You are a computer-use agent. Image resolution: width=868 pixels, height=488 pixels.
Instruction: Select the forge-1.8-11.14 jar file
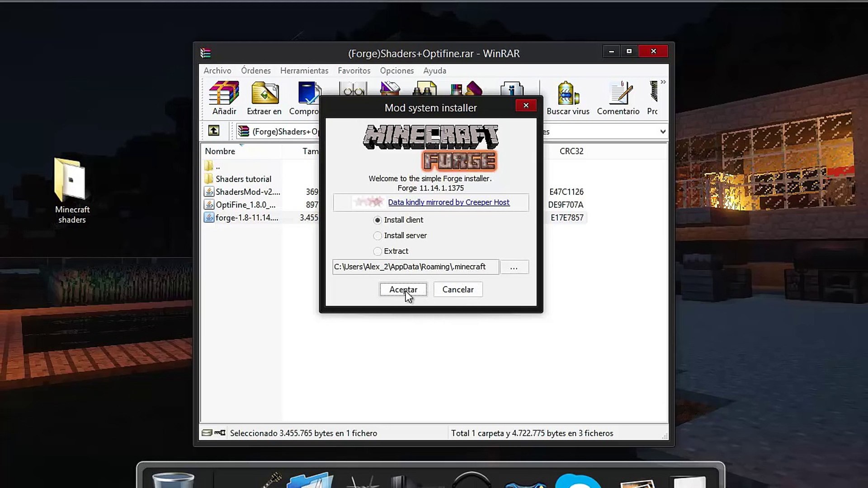click(246, 218)
